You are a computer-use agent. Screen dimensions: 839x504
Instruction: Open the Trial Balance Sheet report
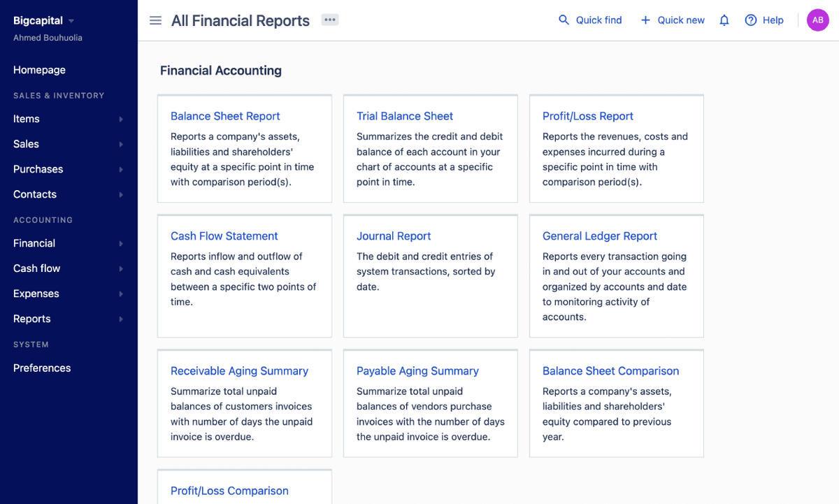click(x=404, y=116)
